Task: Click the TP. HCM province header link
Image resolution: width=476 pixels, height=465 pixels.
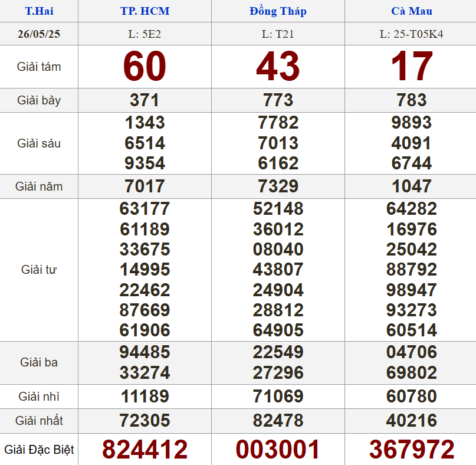Action: click(145, 11)
